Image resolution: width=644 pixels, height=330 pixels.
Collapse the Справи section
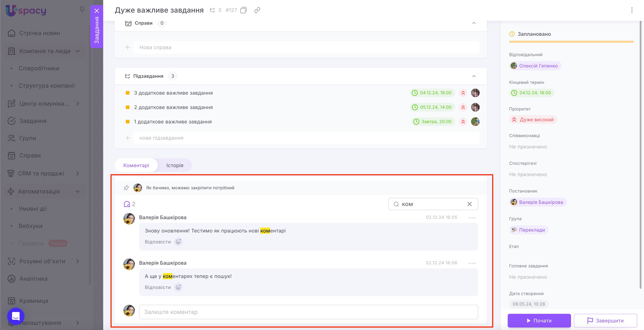[474, 23]
